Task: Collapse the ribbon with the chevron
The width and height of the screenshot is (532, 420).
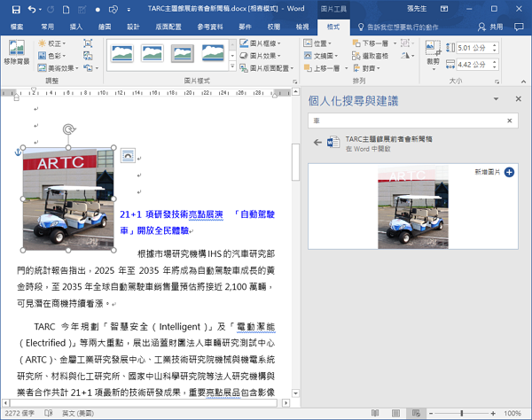Action: coord(523,82)
